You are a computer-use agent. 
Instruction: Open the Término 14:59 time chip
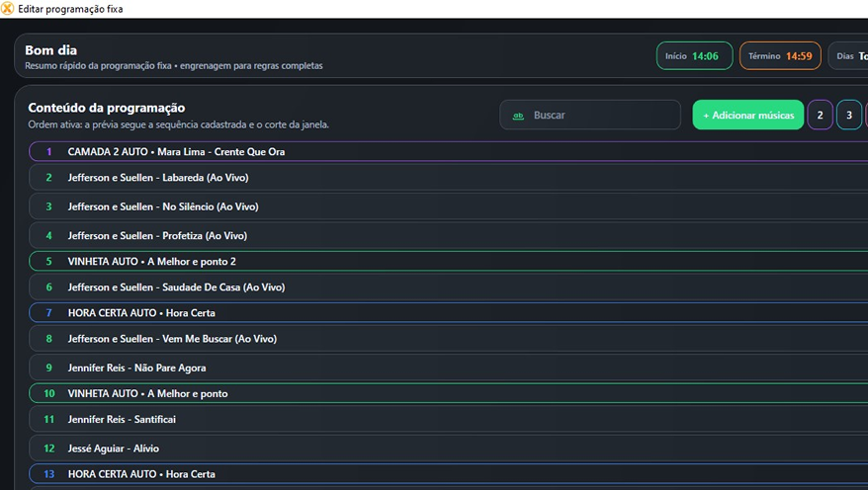(x=780, y=56)
